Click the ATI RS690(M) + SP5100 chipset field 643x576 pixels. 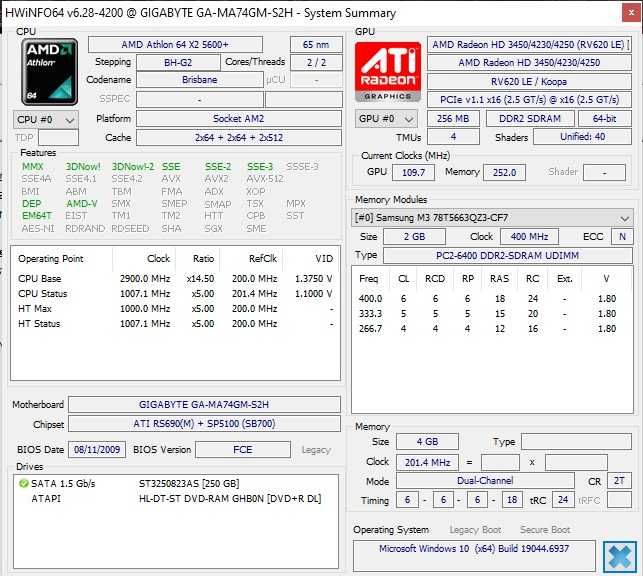click(204, 423)
